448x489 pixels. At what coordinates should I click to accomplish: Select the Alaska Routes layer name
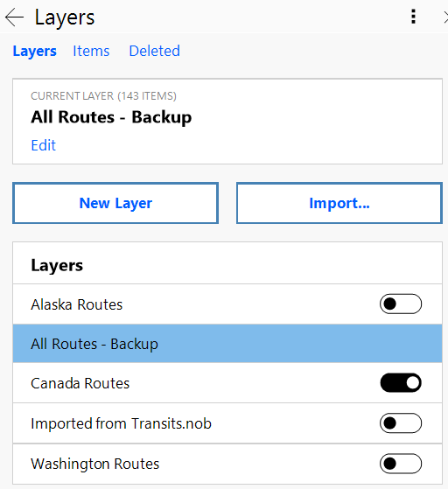point(77,304)
